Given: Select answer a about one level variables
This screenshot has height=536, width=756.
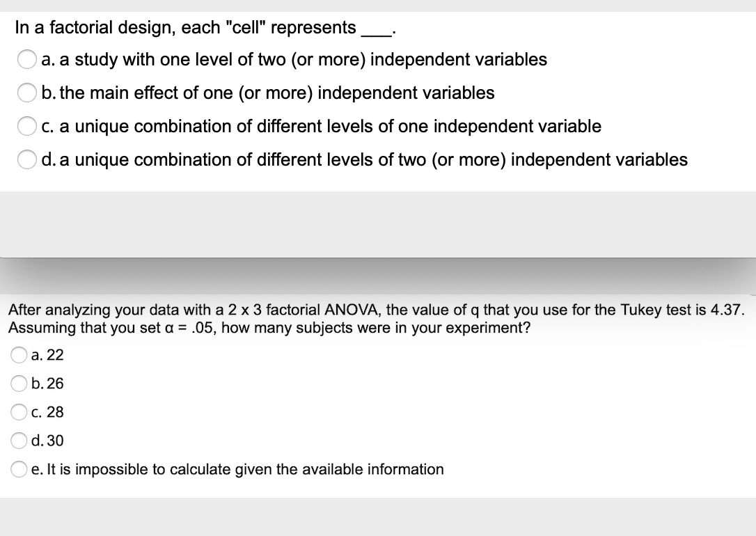Looking at the screenshot, I should click(26, 60).
